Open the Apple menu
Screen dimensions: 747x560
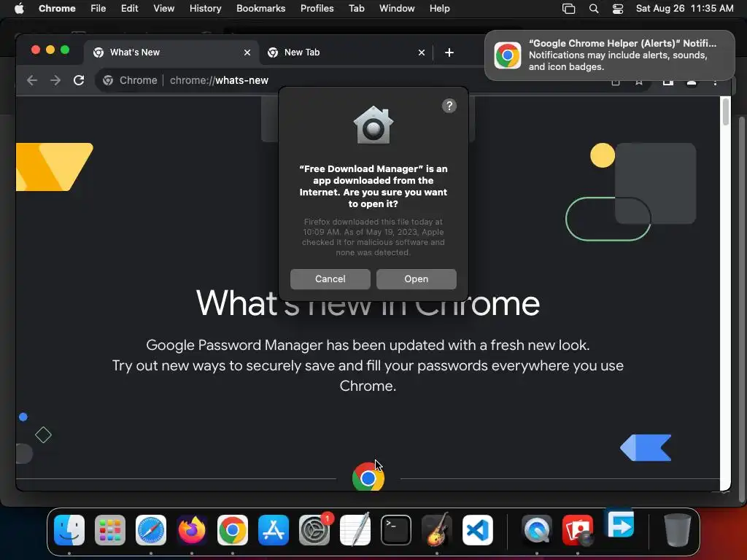[19, 9]
